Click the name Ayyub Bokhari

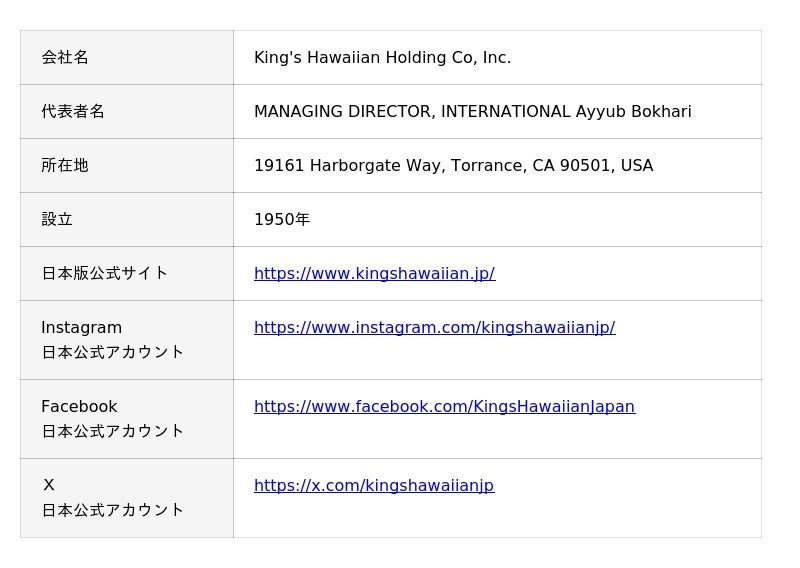[633, 112]
